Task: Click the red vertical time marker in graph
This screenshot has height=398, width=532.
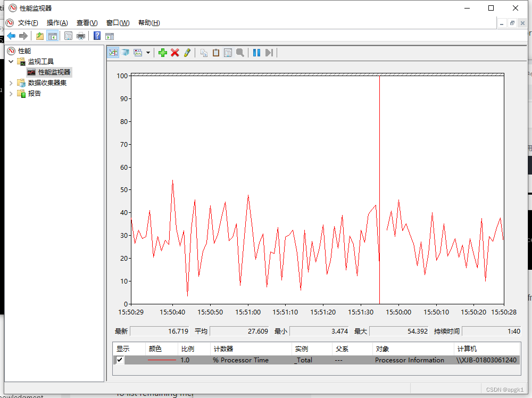Action: click(x=379, y=190)
